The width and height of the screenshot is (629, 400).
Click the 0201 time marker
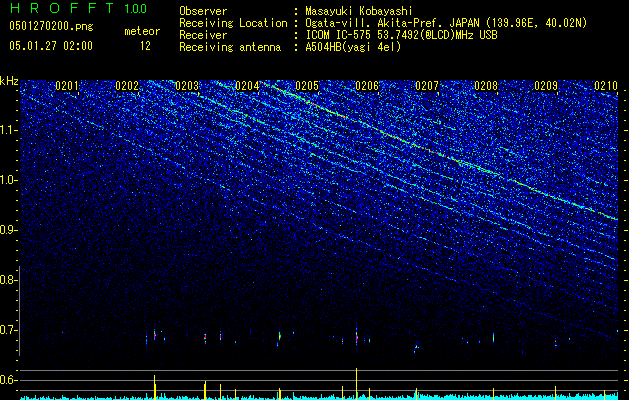coord(67,86)
